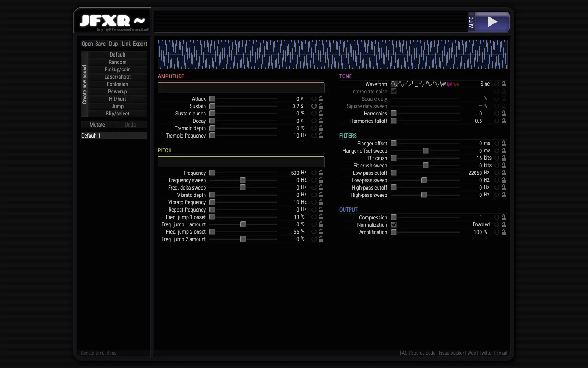
Task: Click the Frequency sweep slider handle
Action: tap(243, 180)
